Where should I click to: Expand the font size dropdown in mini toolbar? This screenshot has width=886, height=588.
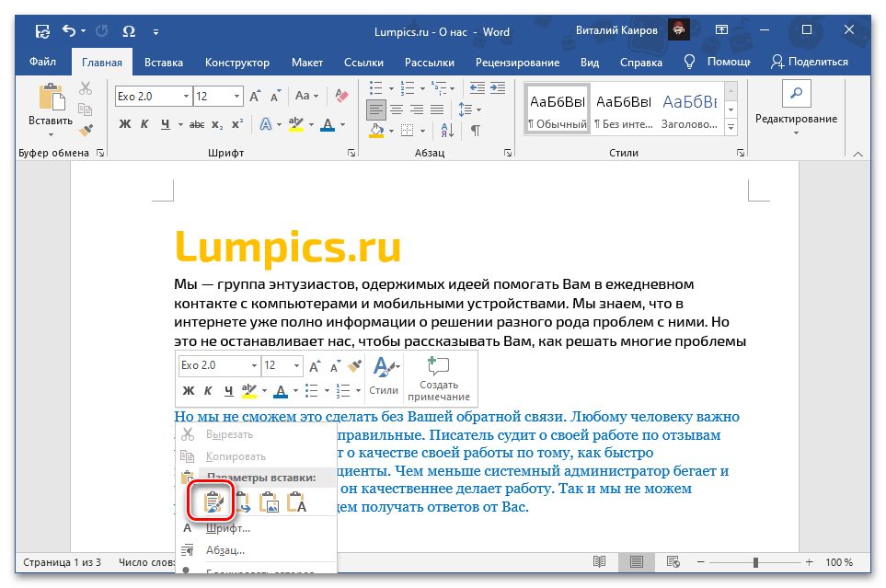pyautogui.click(x=297, y=365)
